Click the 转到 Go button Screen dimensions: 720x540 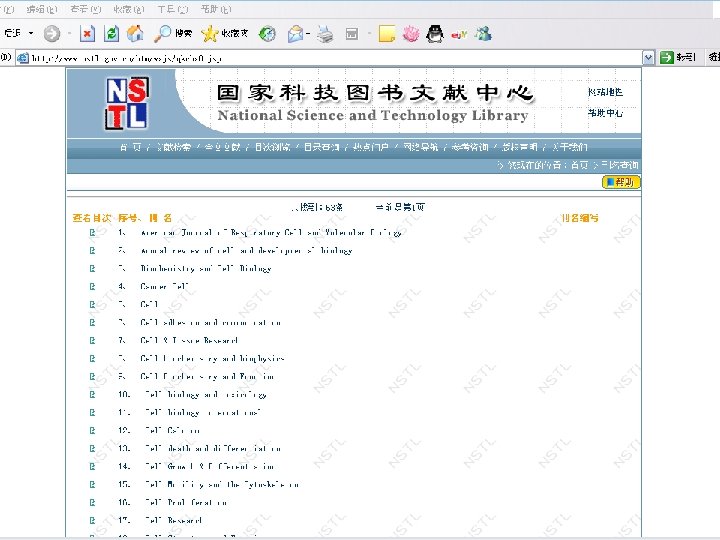(678, 57)
